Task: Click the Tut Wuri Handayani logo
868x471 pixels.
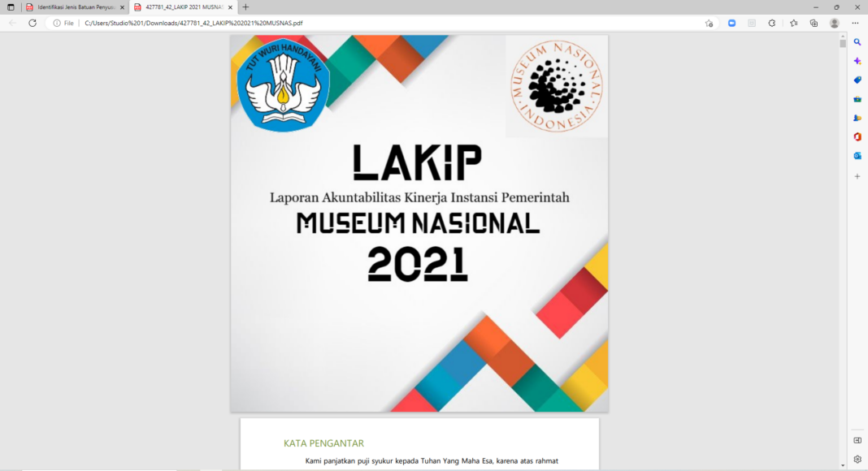Action: (x=284, y=84)
